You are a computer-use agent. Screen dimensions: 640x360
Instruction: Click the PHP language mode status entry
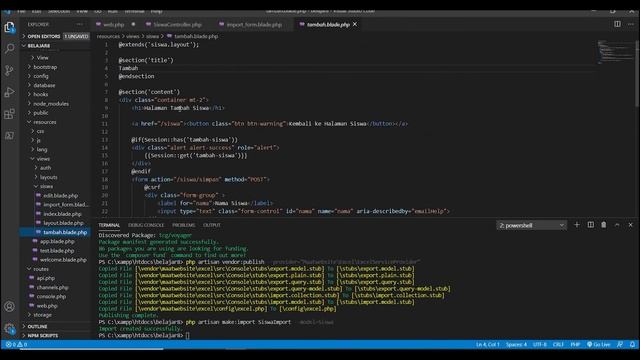(x=575, y=344)
